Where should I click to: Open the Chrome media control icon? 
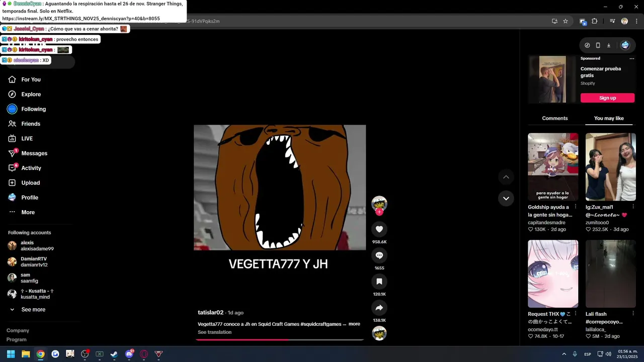pyautogui.click(x=612, y=21)
